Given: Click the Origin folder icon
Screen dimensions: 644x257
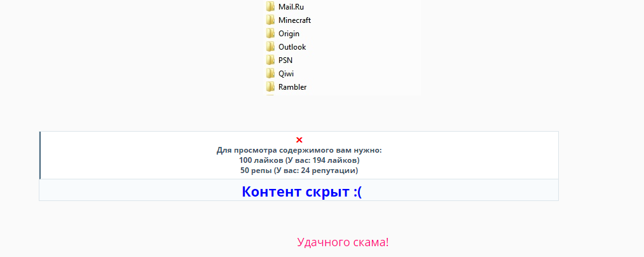Looking at the screenshot, I should pos(270,33).
